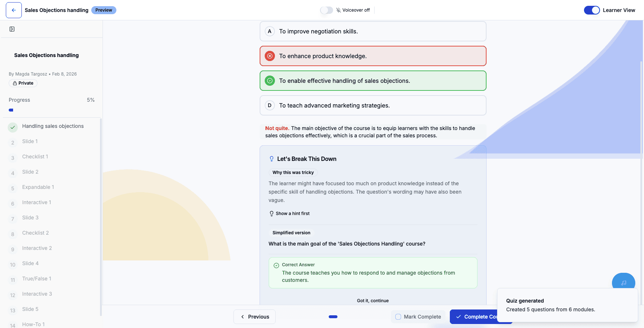Select Interactive 1 from the outline
This screenshot has height=328, width=644.
pyautogui.click(x=36, y=202)
